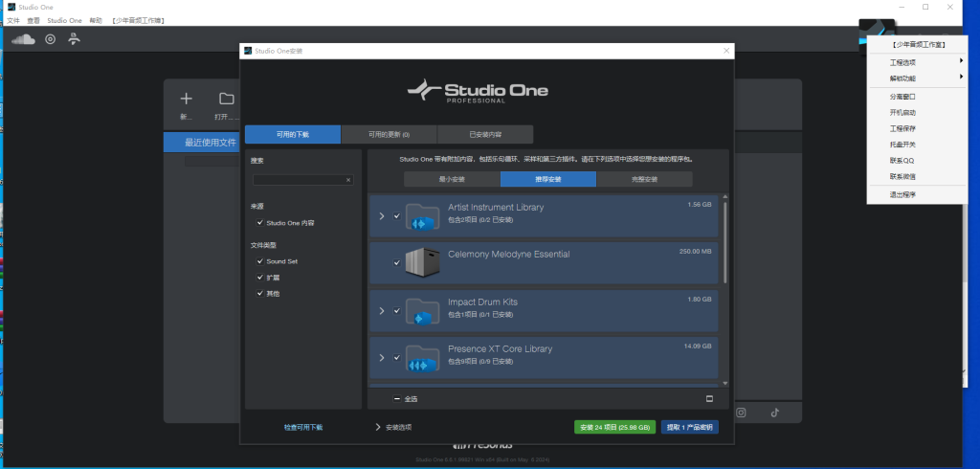The height and width of the screenshot is (469, 980).
Task: Toggle the 其他 file type checkbox
Action: (260, 293)
